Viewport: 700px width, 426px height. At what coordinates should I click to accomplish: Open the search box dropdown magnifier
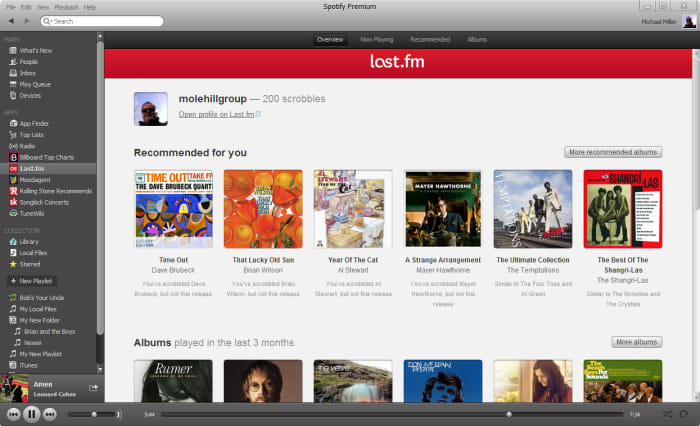(47, 21)
